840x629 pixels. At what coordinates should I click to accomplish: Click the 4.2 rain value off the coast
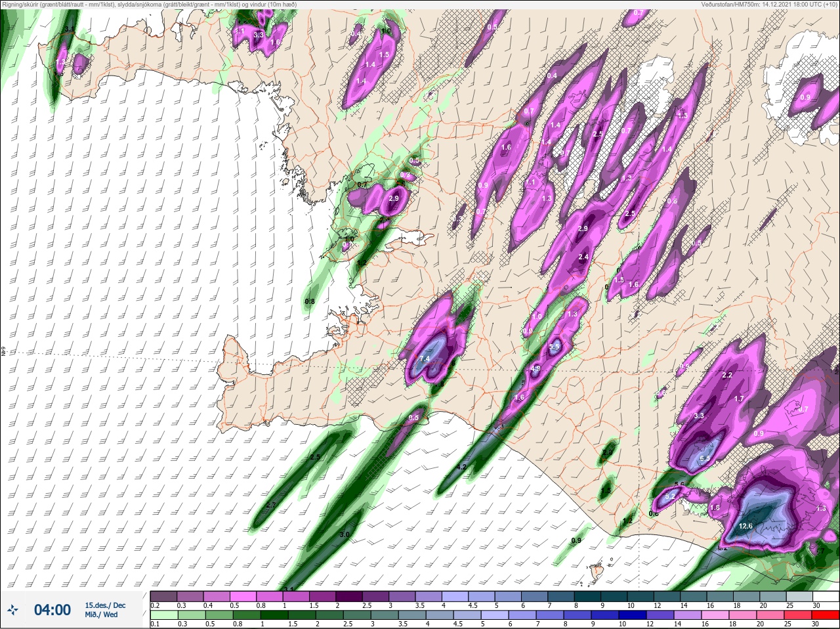[461, 467]
